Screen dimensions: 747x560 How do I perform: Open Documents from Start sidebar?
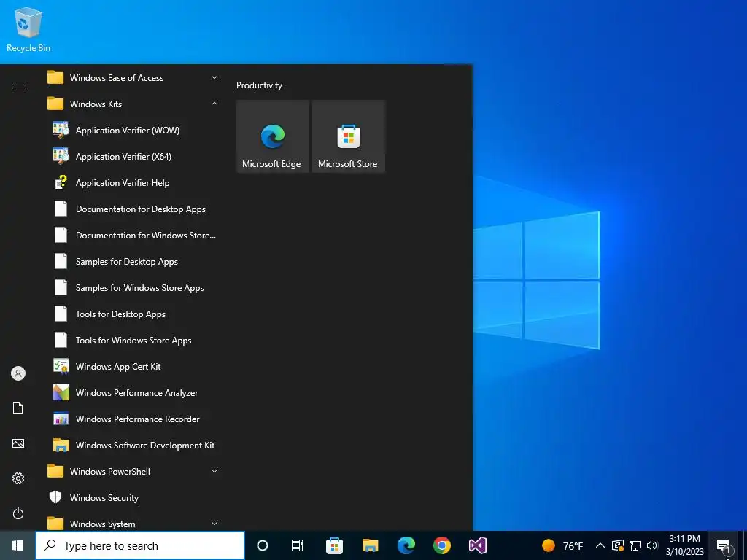click(x=18, y=408)
